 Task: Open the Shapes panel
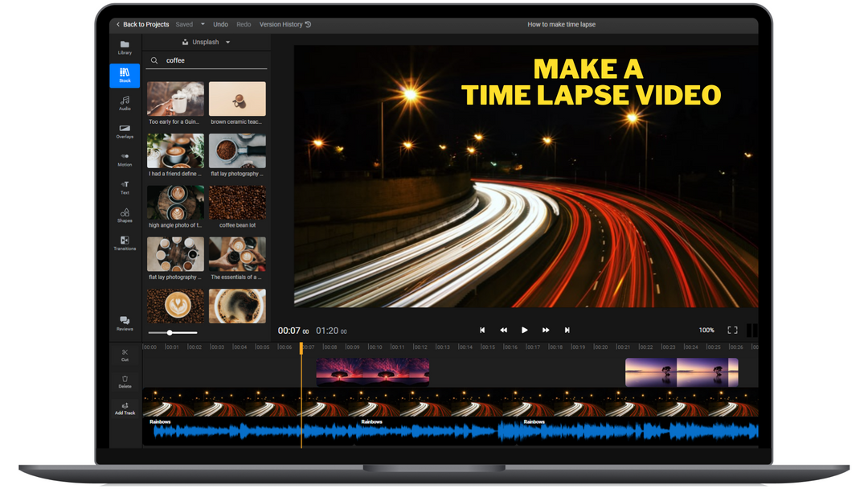(x=125, y=216)
